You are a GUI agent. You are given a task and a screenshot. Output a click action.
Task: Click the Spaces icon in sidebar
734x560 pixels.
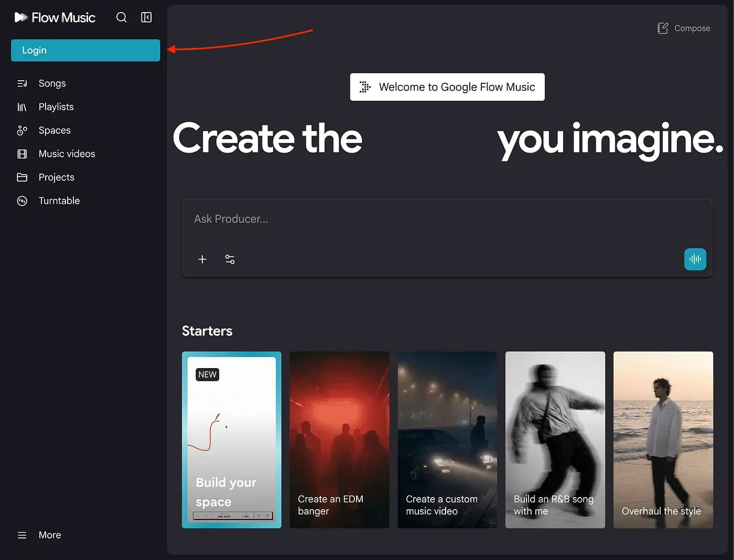tap(22, 131)
